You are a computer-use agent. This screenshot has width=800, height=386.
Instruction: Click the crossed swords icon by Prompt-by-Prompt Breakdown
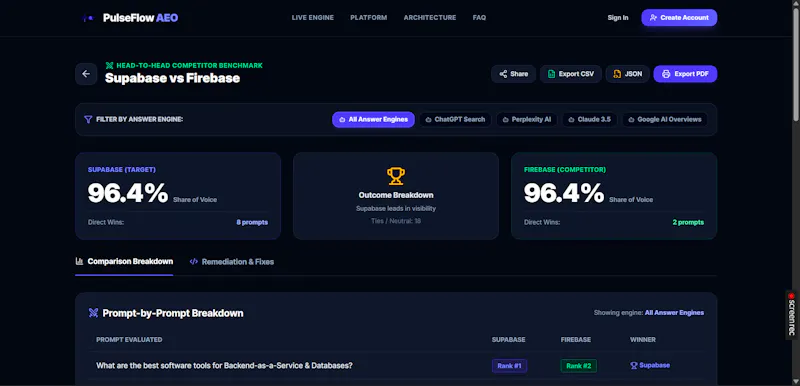(x=93, y=313)
